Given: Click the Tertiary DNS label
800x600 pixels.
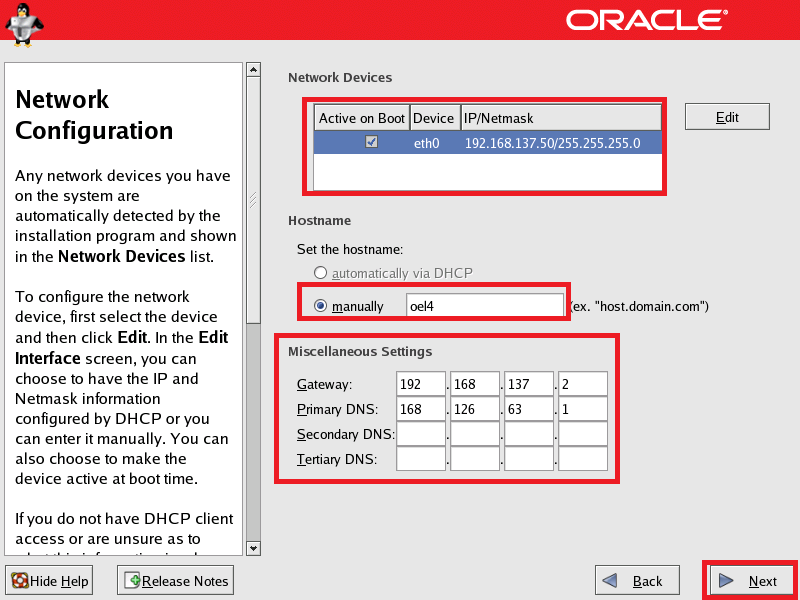Looking at the screenshot, I should pos(337,459).
